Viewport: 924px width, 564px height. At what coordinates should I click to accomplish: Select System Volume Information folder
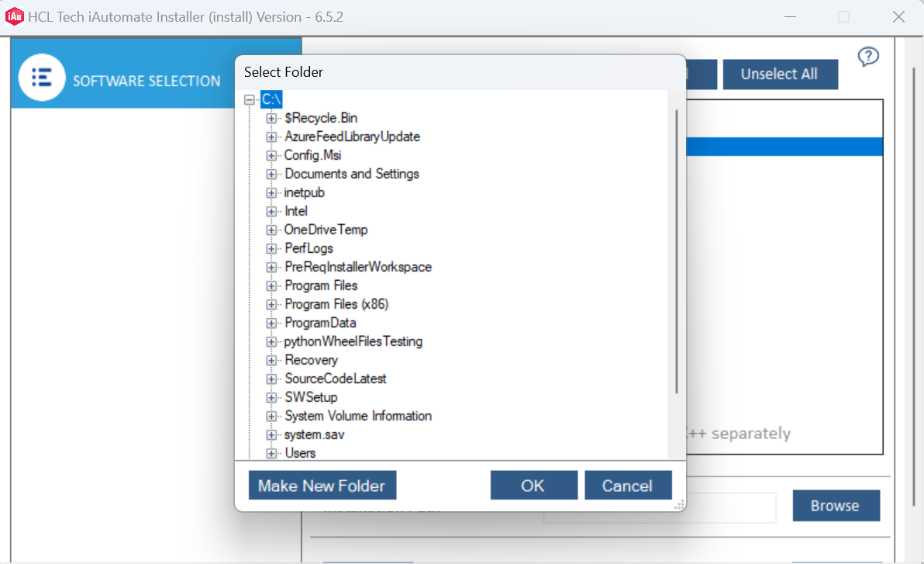click(x=358, y=416)
